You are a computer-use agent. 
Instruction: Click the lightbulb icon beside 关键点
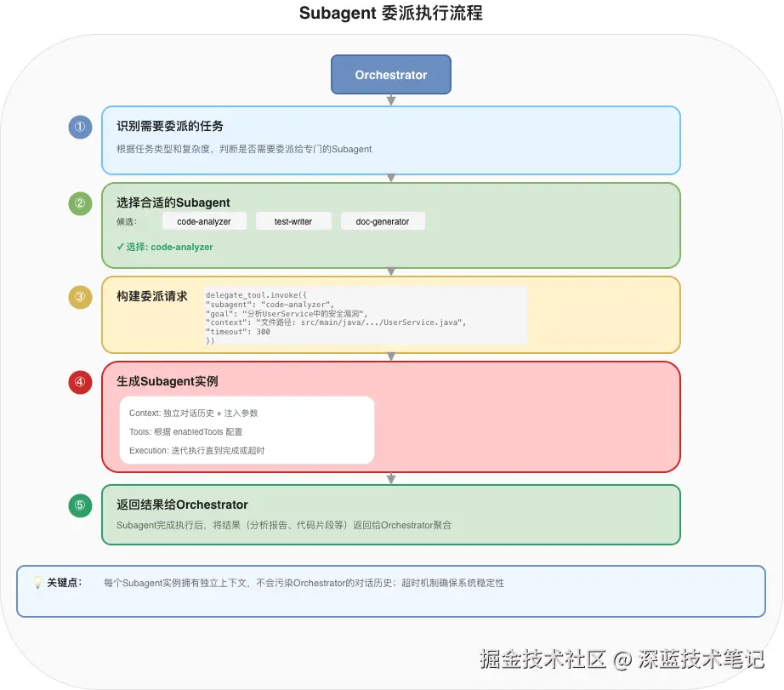tap(37, 582)
